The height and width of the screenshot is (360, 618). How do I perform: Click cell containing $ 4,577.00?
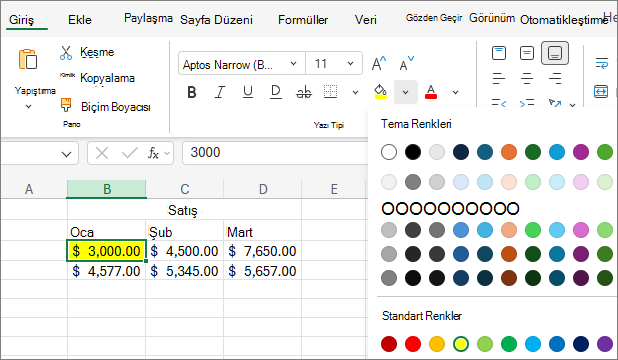(106, 271)
